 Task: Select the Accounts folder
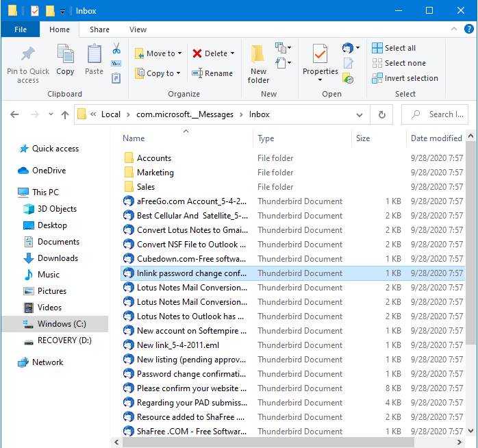coord(154,158)
